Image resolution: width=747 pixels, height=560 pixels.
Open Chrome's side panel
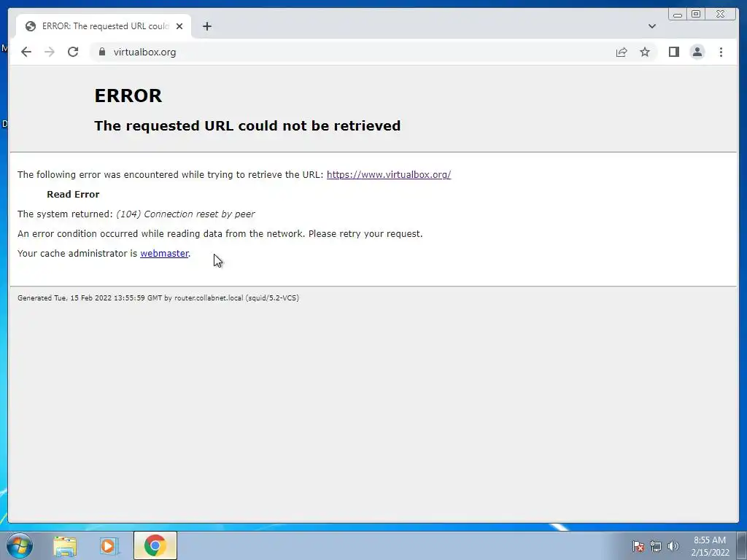[x=673, y=52]
